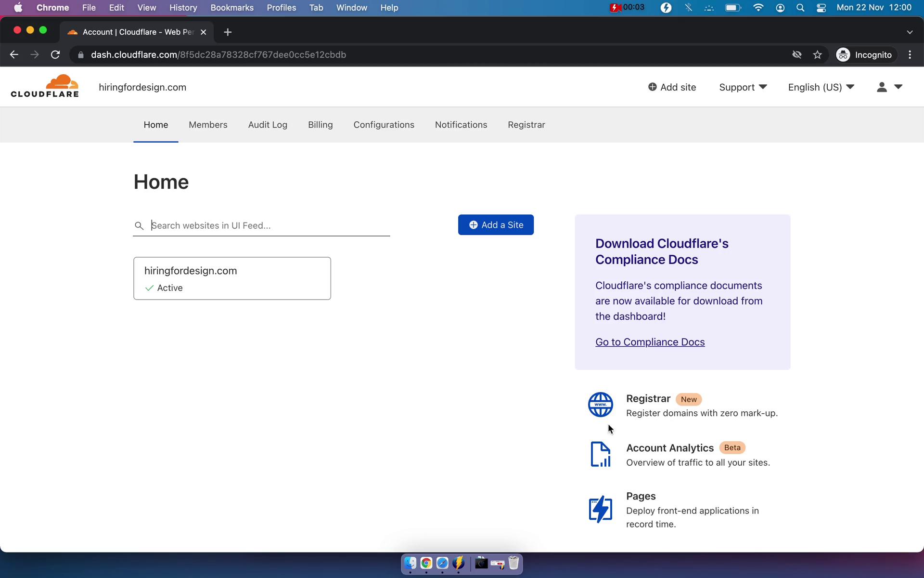Click the Active status checkmark
Image resolution: width=924 pixels, height=578 pixels.
pos(149,288)
